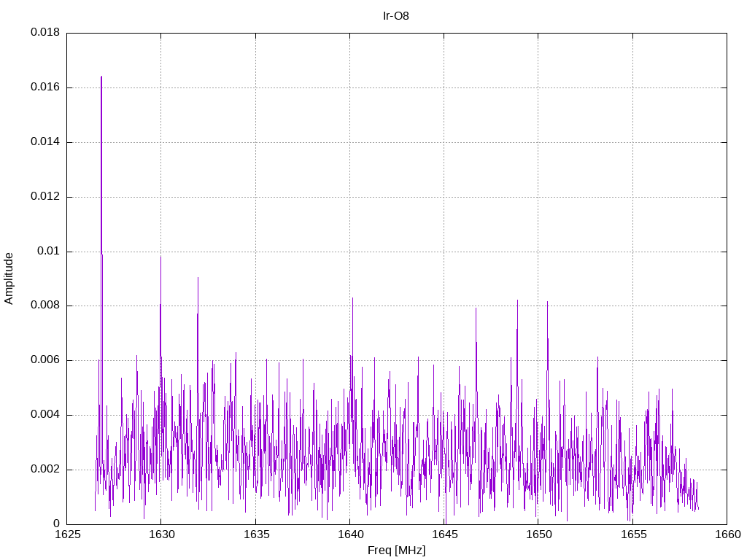Click the 1630 x-axis tick label

tap(161, 534)
